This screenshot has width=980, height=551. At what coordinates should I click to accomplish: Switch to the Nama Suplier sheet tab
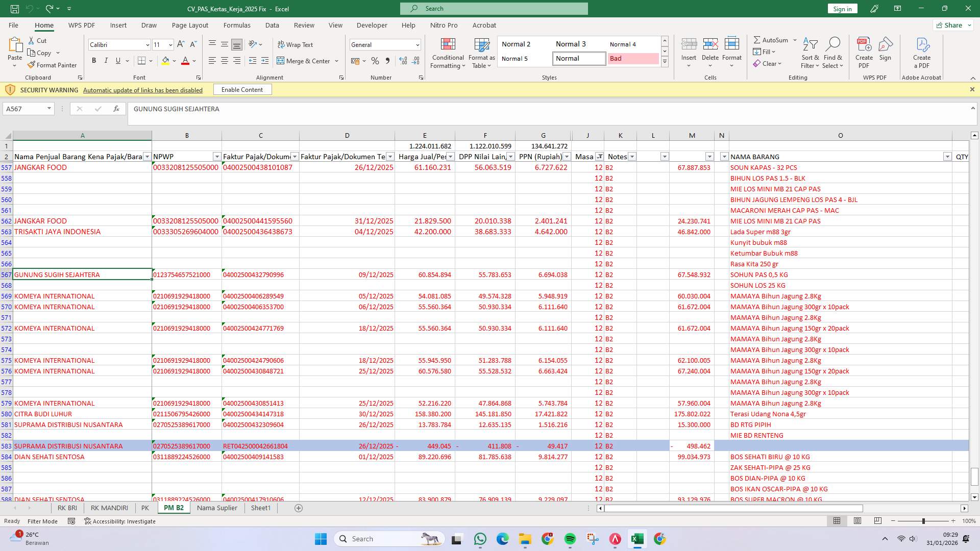(216, 508)
